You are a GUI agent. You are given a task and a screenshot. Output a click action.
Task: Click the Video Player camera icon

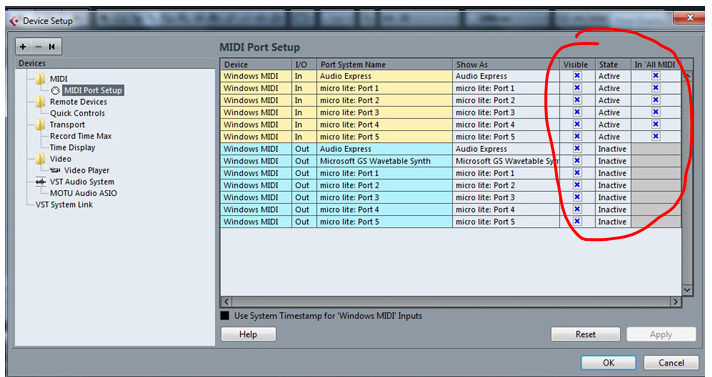click(x=55, y=170)
